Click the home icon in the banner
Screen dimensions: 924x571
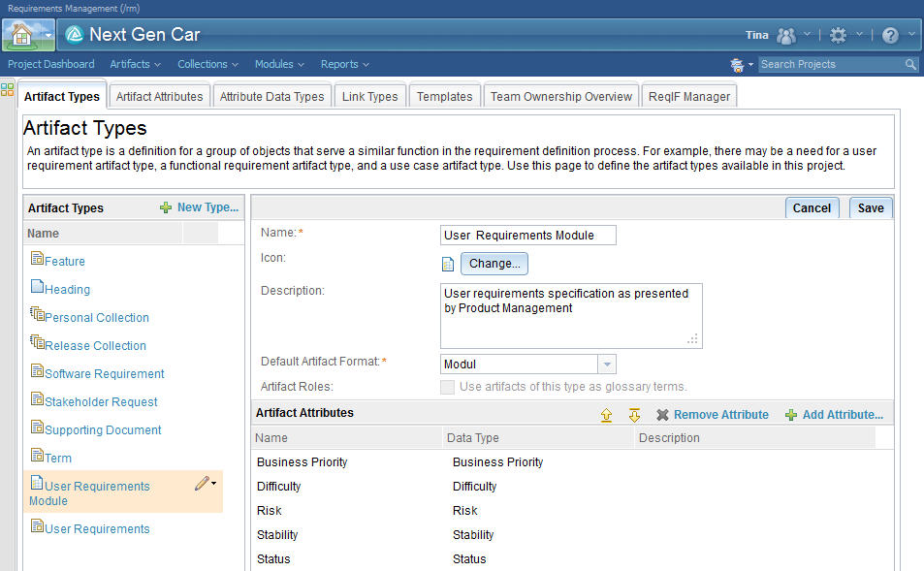point(20,35)
